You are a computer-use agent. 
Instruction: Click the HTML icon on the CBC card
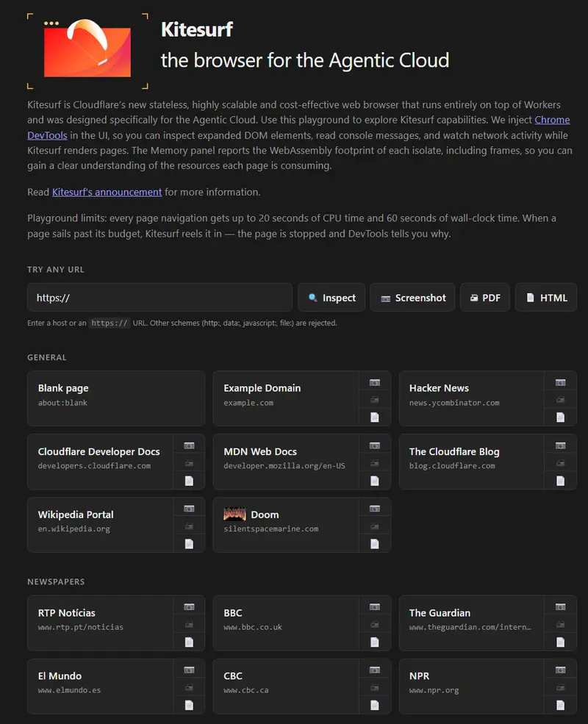(375, 705)
